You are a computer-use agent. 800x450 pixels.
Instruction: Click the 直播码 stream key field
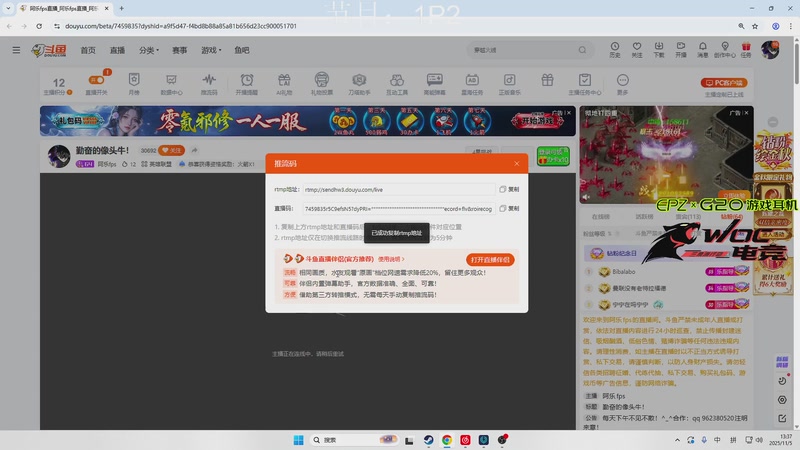point(398,209)
